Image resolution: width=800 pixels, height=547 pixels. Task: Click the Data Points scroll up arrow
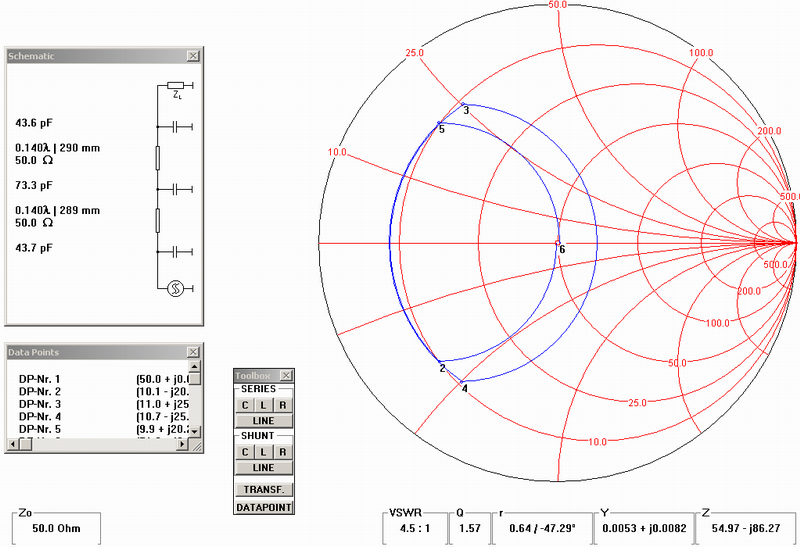click(194, 366)
